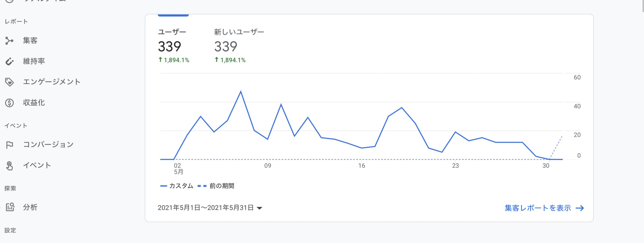Click the エンゲージメント tag icon
The width and height of the screenshot is (644, 243).
[x=9, y=82]
